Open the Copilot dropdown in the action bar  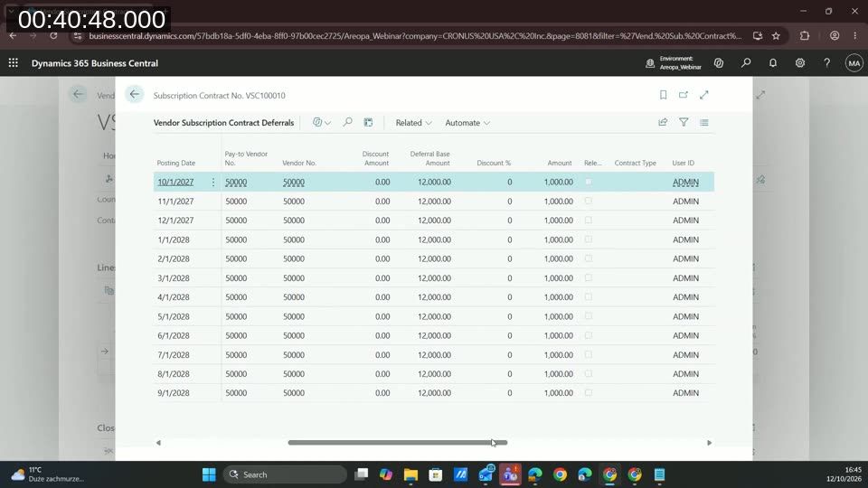click(322, 122)
